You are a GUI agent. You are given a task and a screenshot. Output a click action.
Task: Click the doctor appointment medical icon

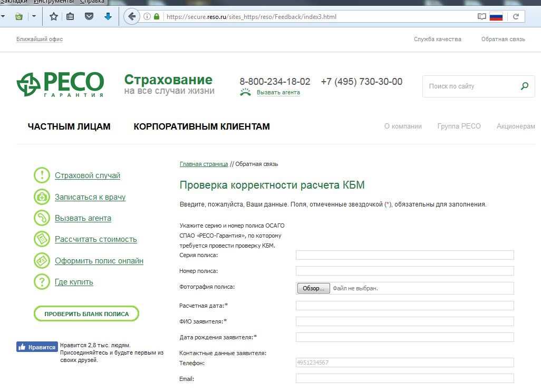tap(42, 197)
